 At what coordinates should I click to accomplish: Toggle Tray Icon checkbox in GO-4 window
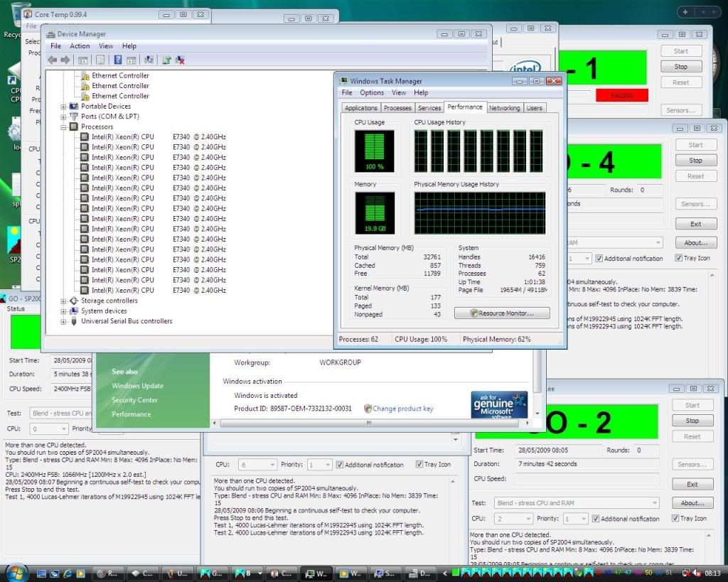tap(678, 258)
